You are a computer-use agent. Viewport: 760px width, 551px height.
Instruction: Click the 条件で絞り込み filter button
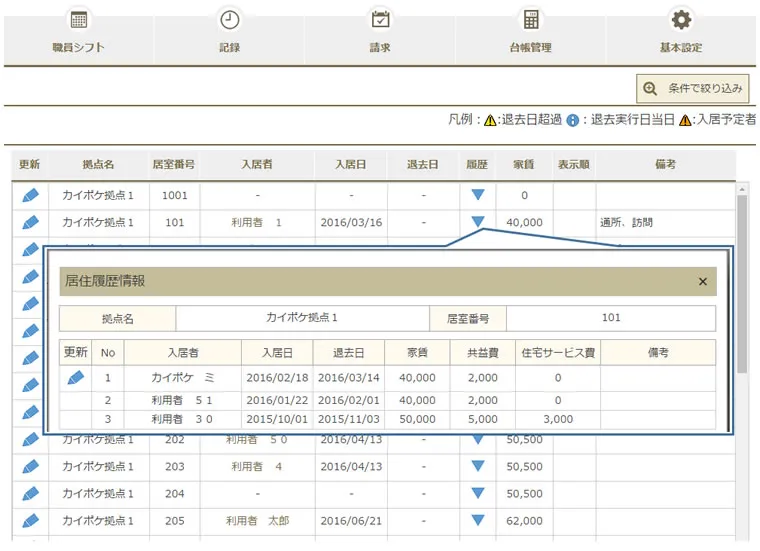click(x=693, y=88)
